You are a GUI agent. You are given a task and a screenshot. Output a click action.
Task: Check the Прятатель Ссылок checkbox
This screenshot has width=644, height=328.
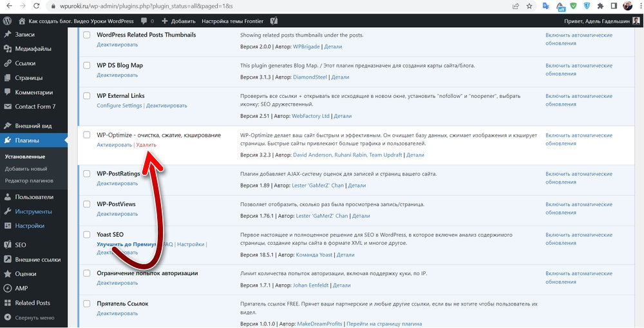point(87,304)
